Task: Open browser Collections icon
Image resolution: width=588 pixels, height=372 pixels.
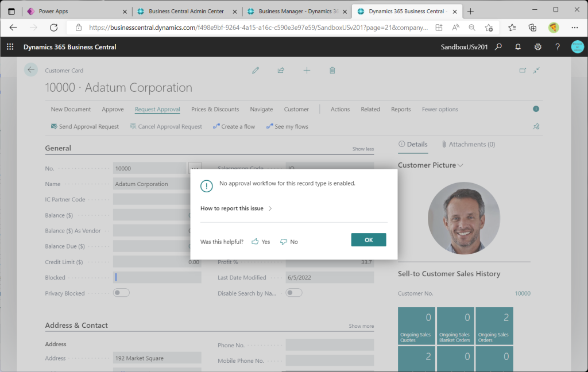Action: (532, 28)
